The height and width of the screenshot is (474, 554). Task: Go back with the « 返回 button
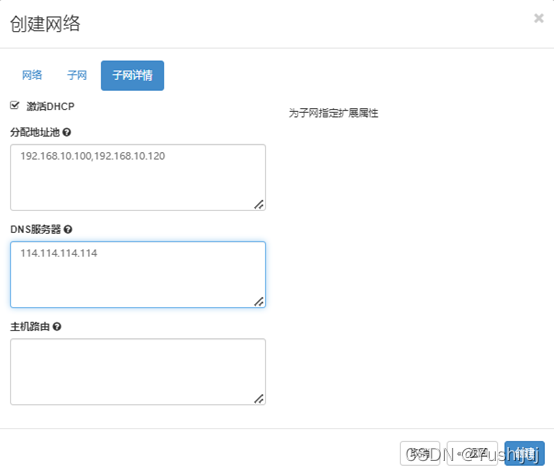[472, 453]
